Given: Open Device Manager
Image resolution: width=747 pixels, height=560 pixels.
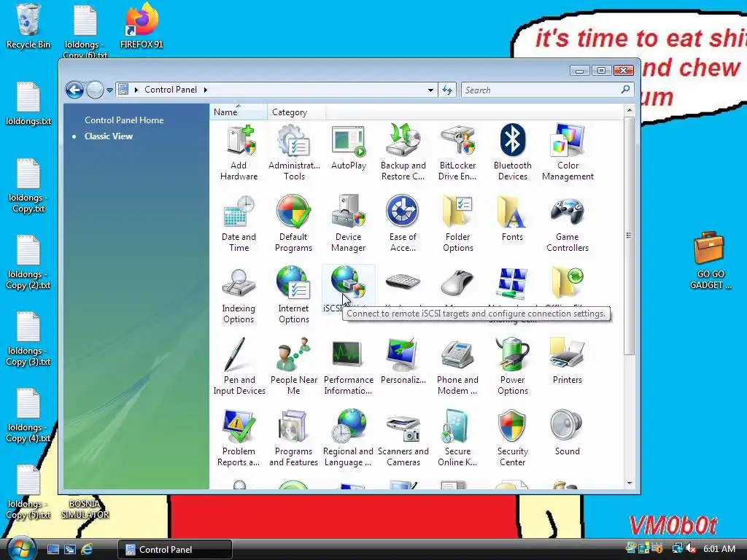Looking at the screenshot, I should [x=348, y=224].
